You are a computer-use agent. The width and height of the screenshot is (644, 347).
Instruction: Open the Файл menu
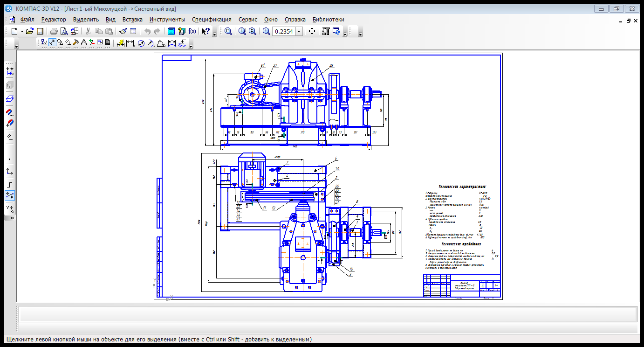point(27,19)
